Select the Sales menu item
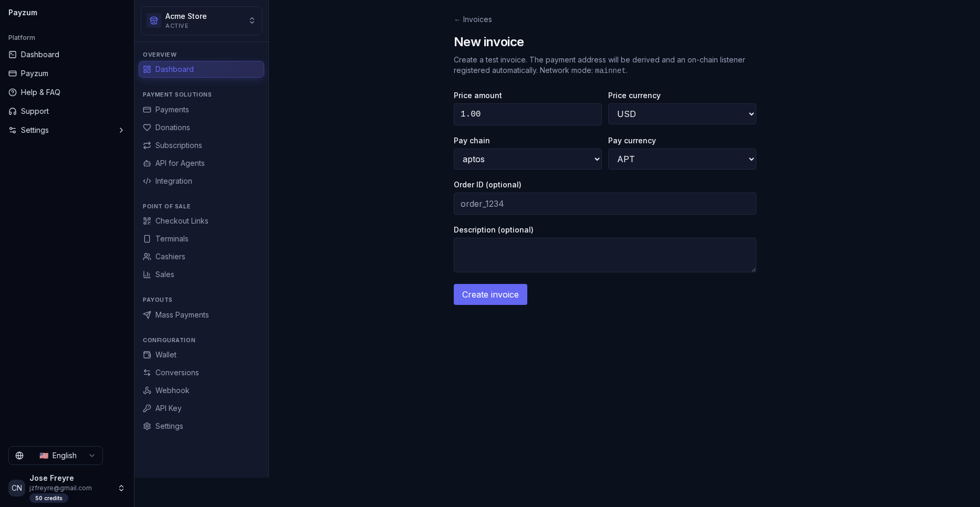This screenshot has width=980, height=507. 201,274
